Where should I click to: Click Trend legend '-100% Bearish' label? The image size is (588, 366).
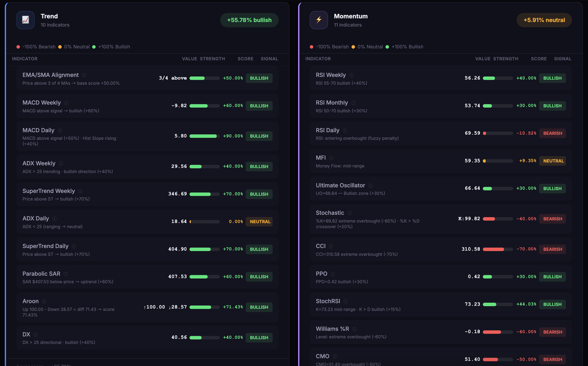[x=39, y=47]
